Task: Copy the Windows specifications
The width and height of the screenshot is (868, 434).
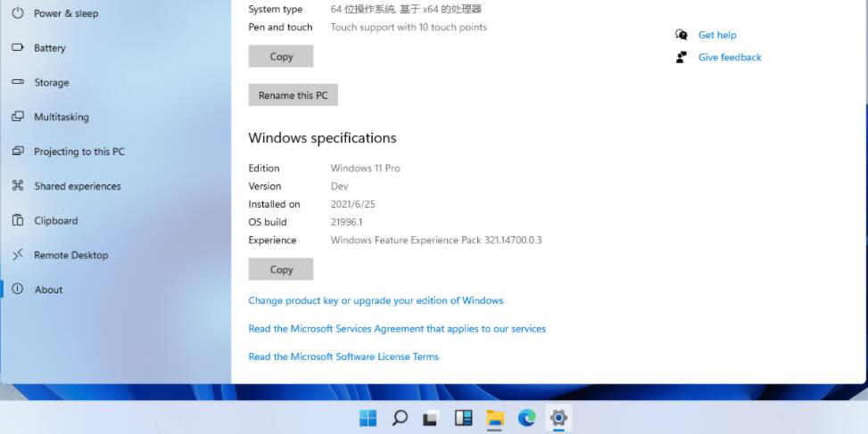Action: pos(281,269)
